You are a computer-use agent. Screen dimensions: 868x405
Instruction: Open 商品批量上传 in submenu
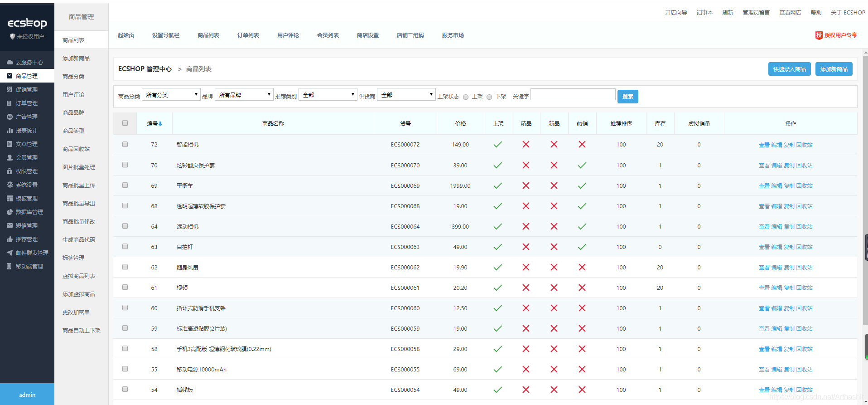pos(79,185)
